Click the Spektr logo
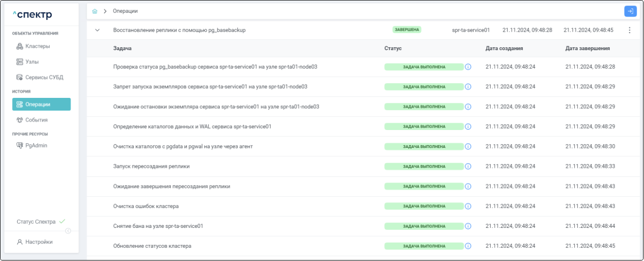The width and height of the screenshot is (644, 261). pyautogui.click(x=32, y=15)
